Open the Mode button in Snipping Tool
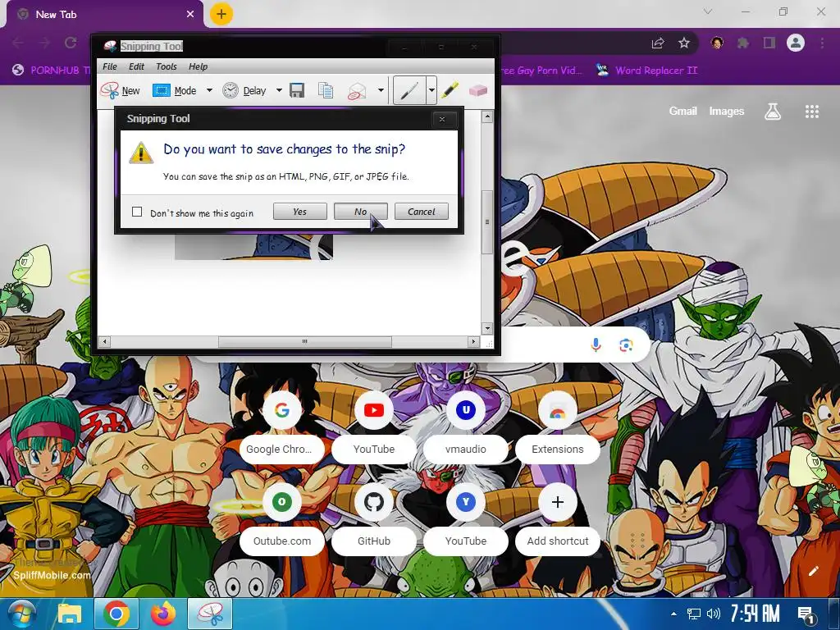This screenshot has height=630, width=840. pos(174,90)
